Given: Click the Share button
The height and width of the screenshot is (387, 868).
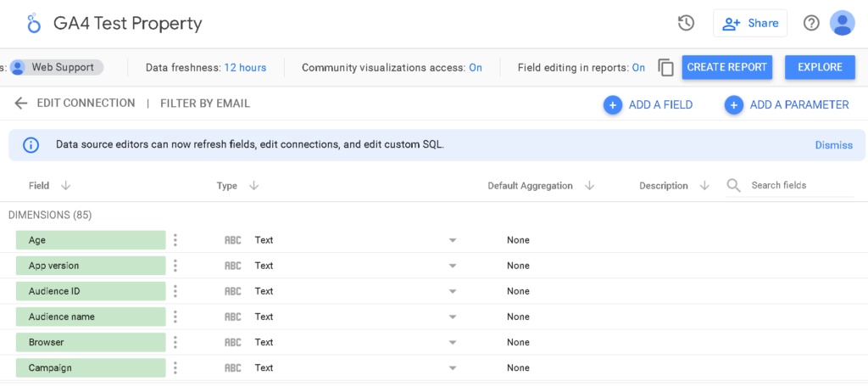Looking at the screenshot, I should coord(750,23).
